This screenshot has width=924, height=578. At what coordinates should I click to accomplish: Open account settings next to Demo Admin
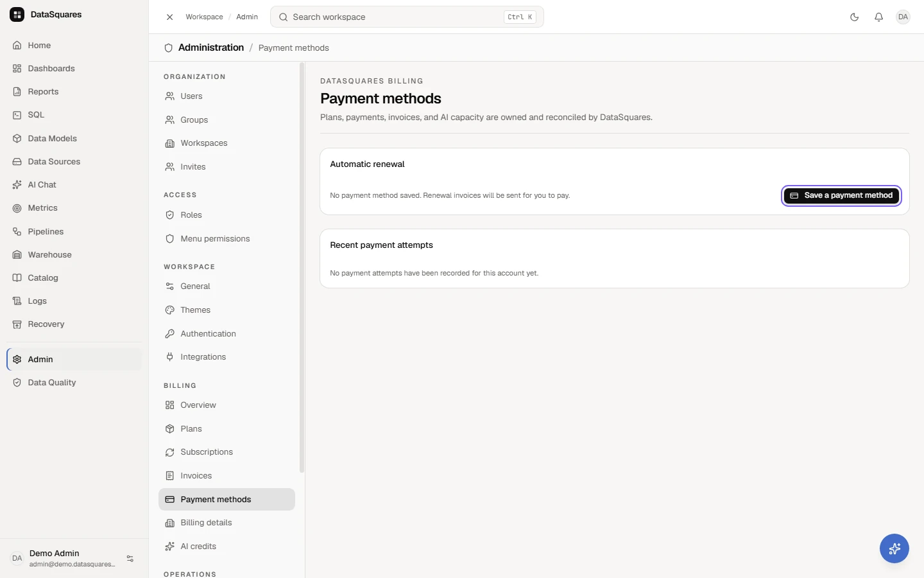tap(130, 559)
